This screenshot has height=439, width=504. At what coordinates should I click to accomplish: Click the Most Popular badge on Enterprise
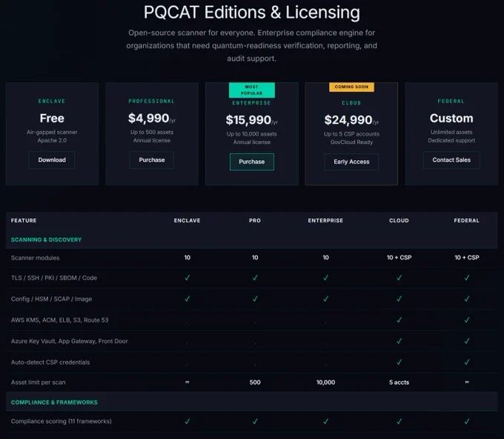(252, 90)
